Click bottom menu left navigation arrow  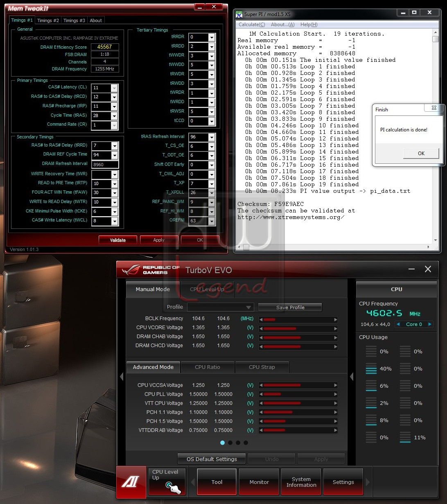[x=193, y=482]
